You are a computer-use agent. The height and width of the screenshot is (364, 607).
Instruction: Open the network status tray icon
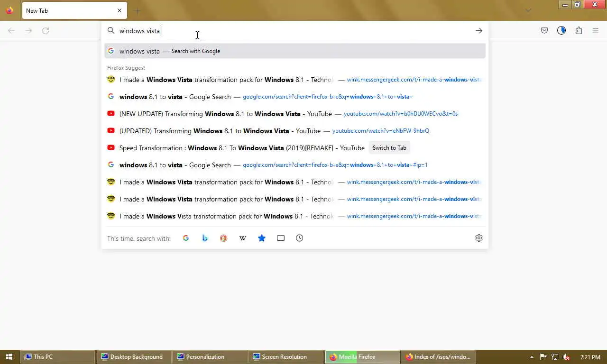click(555, 357)
